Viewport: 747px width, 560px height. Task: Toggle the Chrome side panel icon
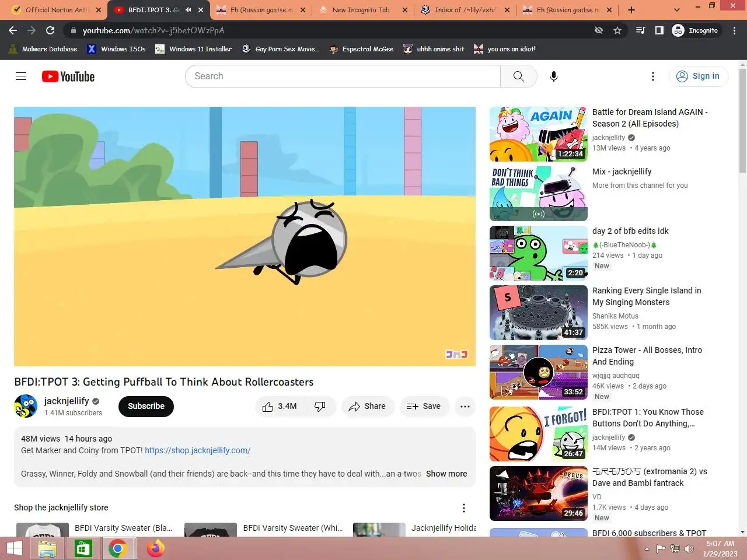click(x=659, y=30)
